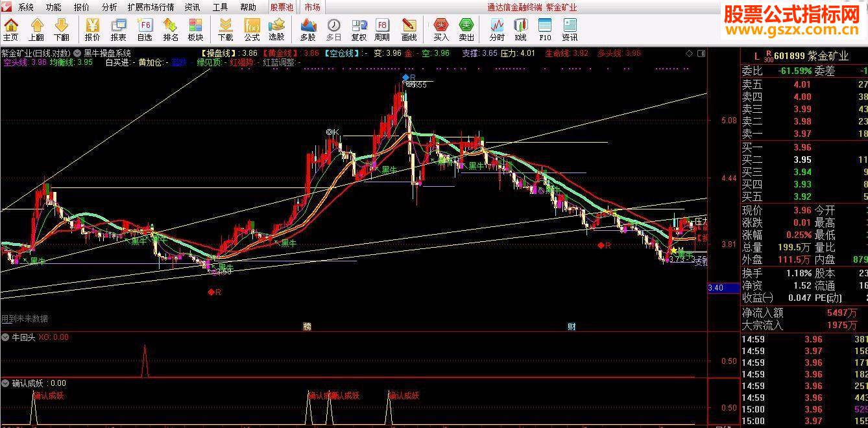
Task: Switch to 分时 intraday chart
Action: coord(497,30)
